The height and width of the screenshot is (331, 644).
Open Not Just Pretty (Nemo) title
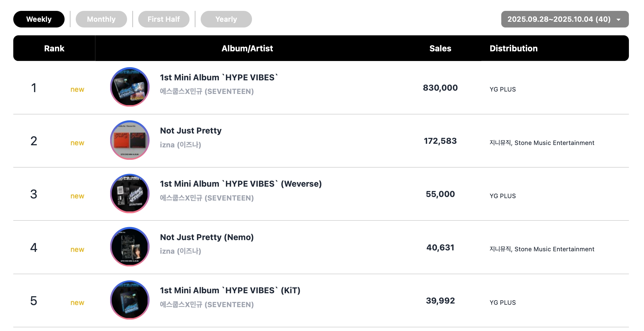click(x=207, y=237)
